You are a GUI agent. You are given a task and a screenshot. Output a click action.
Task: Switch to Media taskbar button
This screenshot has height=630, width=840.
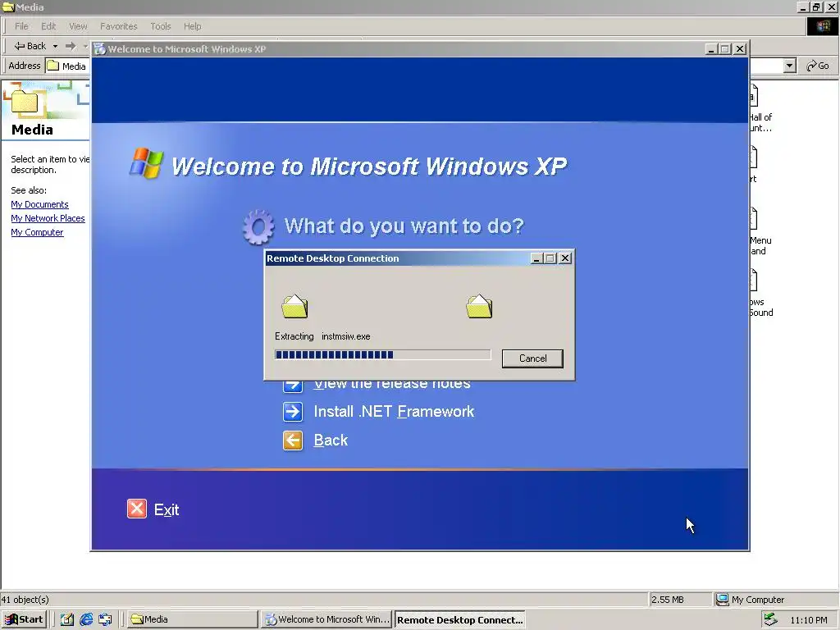[x=193, y=620]
